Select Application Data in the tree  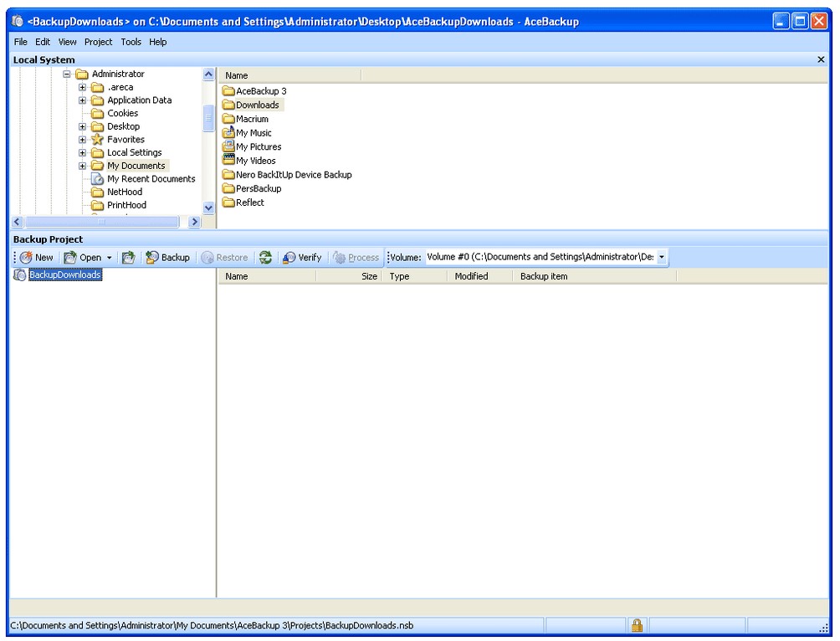139,100
